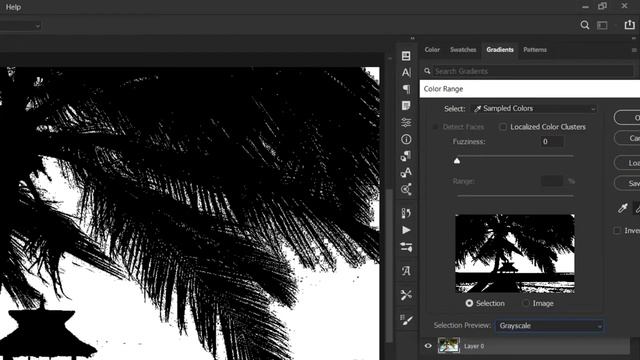Click the Fuzziness label
Image resolution: width=640 pixels, height=360 pixels.
click(x=469, y=142)
